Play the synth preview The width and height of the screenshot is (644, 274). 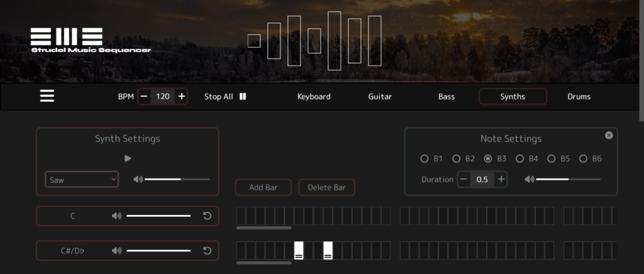tap(128, 158)
